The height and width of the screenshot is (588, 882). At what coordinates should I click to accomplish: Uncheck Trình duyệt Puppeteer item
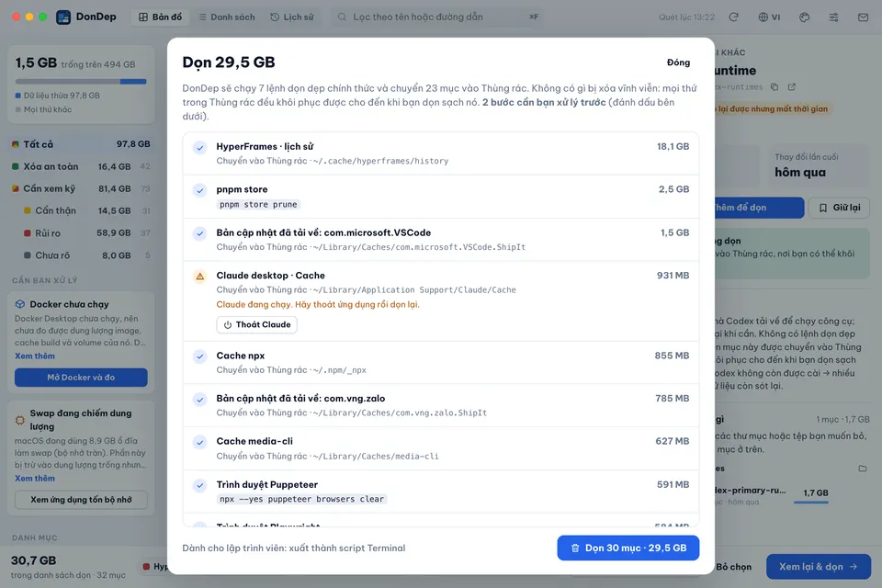199,486
